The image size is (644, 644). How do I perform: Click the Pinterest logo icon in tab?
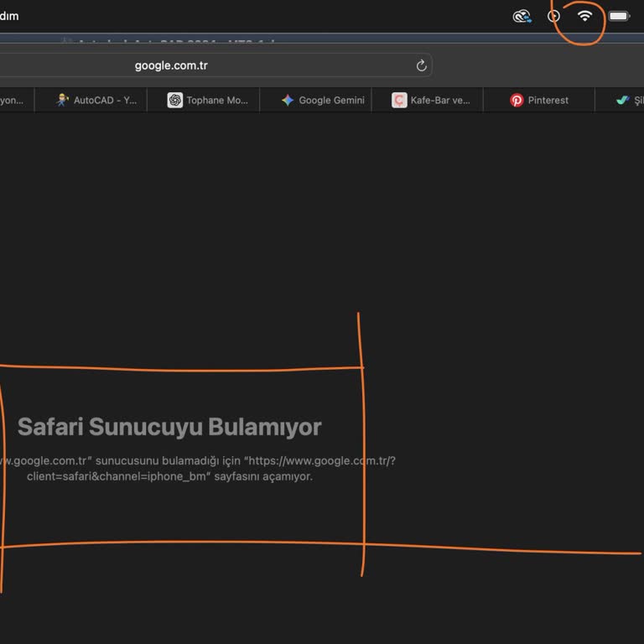(x=517, y=101)
